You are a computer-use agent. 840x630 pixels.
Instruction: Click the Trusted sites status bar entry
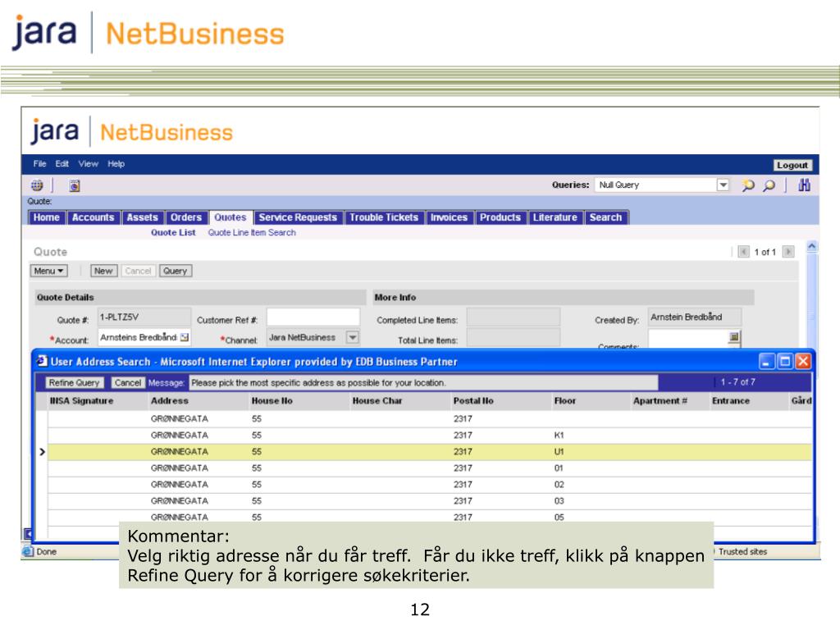tap(742, 552)
